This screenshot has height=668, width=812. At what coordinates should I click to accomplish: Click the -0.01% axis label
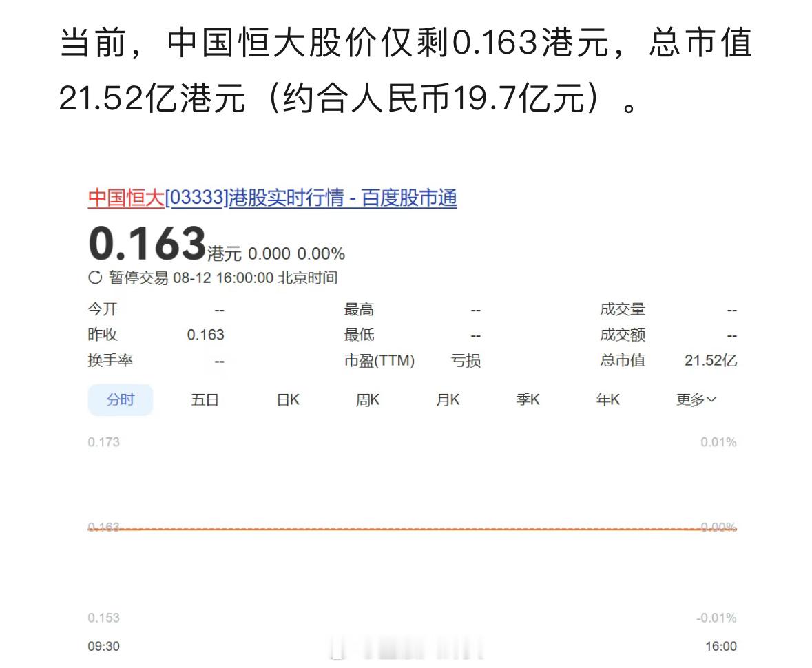(x=716, y=618)
